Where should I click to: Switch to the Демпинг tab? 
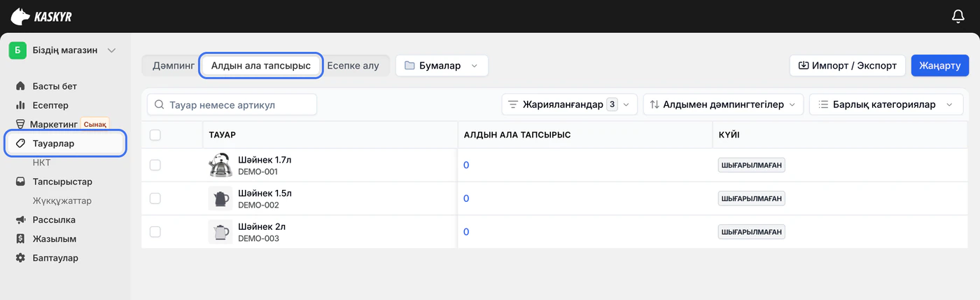(x=172, y=65)
